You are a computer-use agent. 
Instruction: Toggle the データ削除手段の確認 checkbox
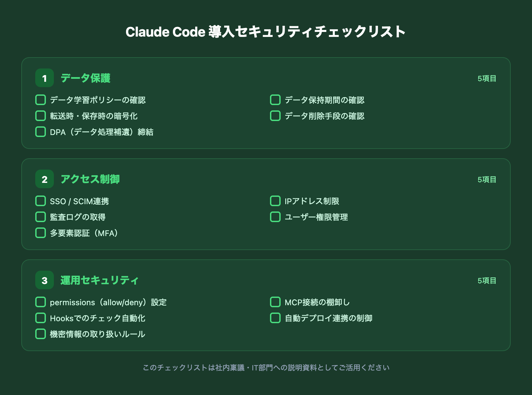[275, 116]
